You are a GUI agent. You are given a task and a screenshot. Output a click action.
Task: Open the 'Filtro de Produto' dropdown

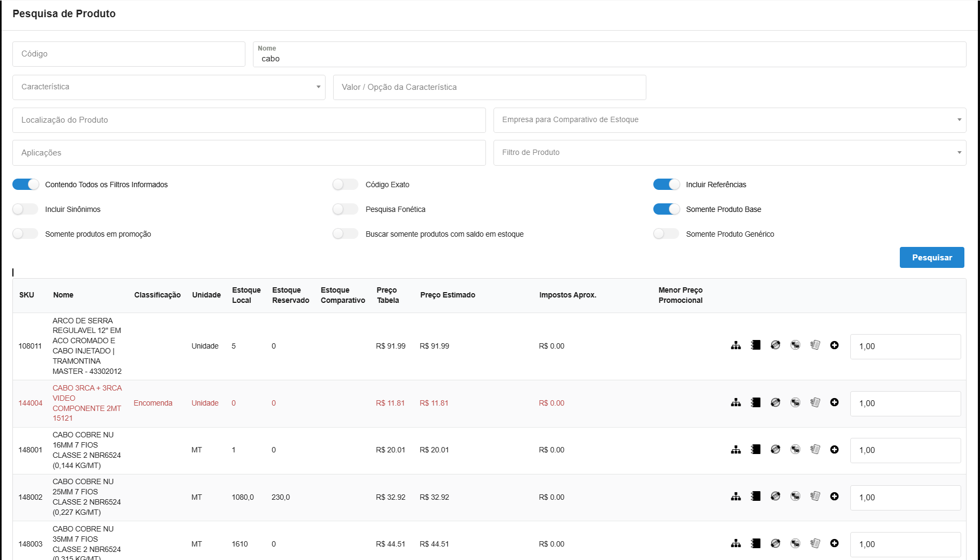click(729, 153)
